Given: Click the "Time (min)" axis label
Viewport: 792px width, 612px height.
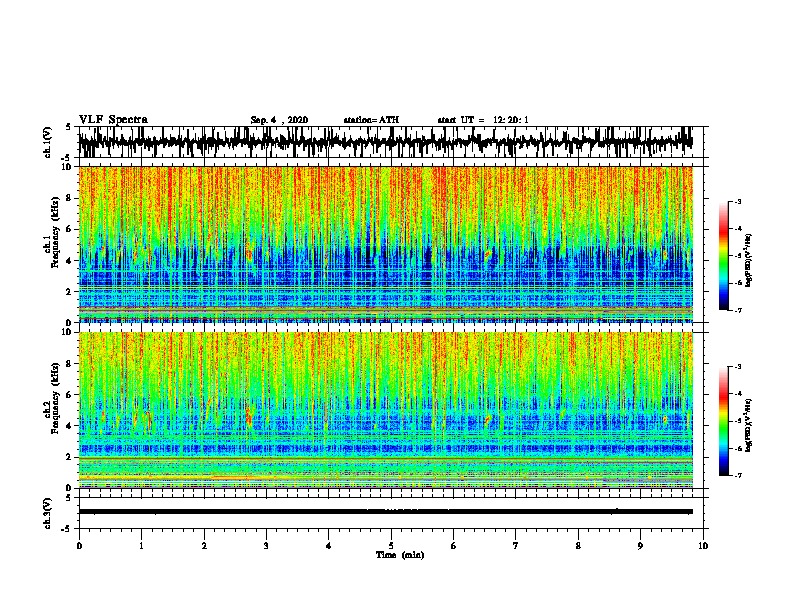Looking at the screenshot, I should point(400,555).
